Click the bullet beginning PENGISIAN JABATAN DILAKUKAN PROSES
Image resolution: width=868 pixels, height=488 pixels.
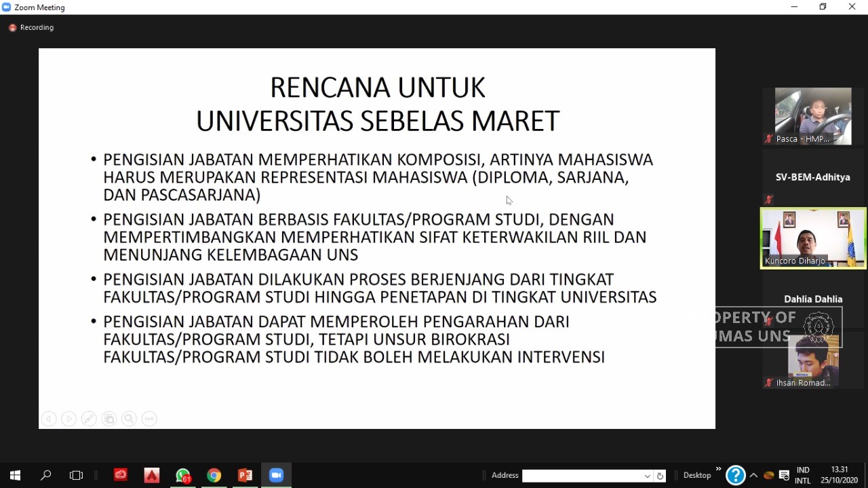point(380,288)
